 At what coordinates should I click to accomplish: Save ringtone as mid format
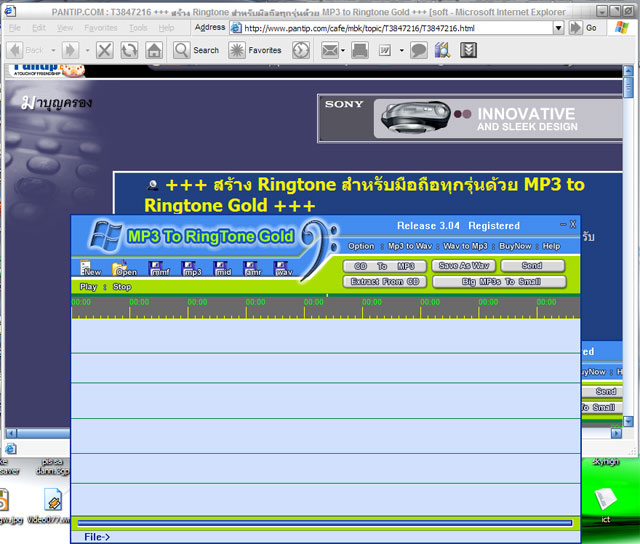(222, 269)
